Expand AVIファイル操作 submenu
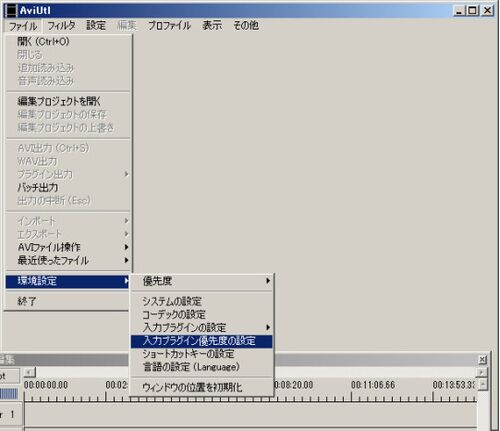Image resolution: width=500 pixels, height=431 pixels. (68, 247)
